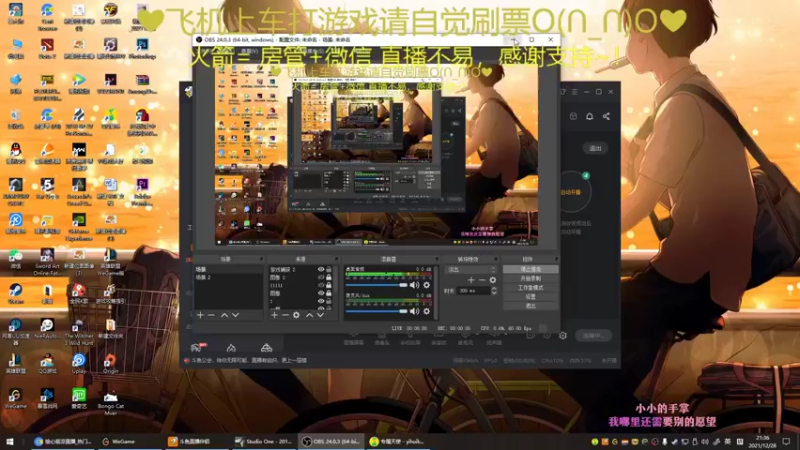800x450 pixels.
Task: Select the 场景 scene row
Action: [x=228, y=269]
